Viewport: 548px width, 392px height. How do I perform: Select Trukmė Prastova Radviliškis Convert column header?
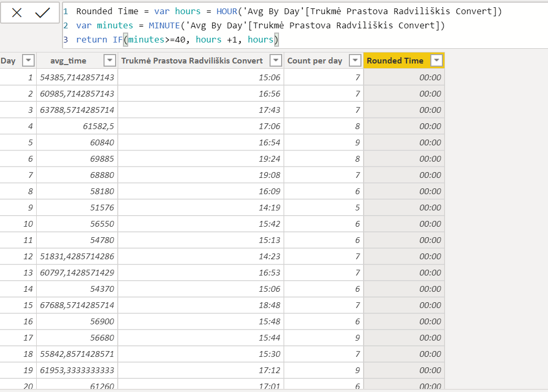coord(192,61)
